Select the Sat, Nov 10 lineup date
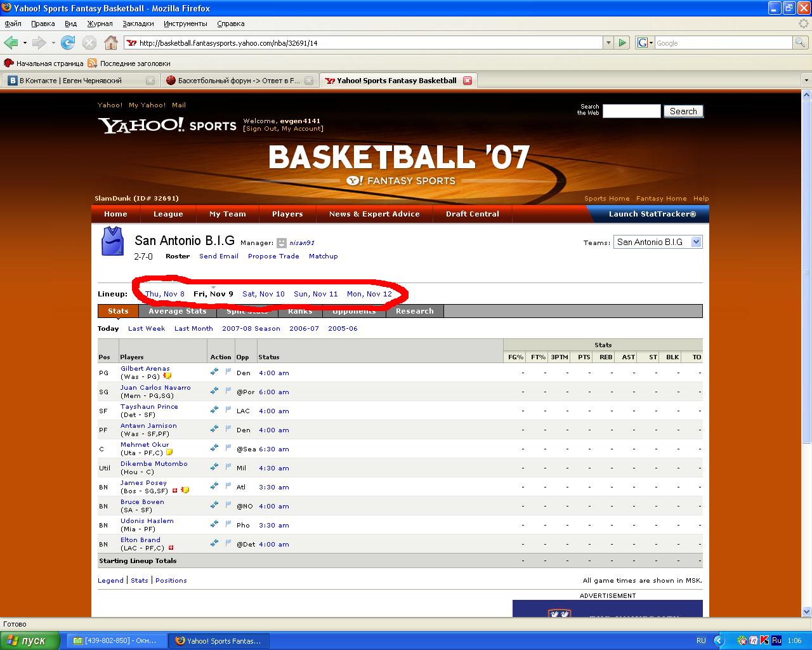The width and height of the screenshot is (812, 650). tap(263, 294)
